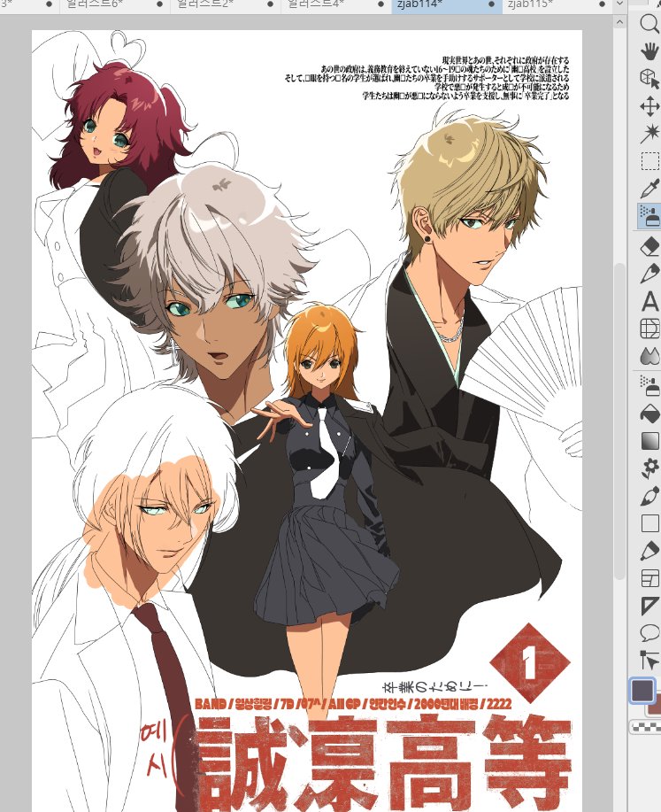The image size is (661, 812).
Task: Select the Correct line tool
Action: click(x=649, y=661)
